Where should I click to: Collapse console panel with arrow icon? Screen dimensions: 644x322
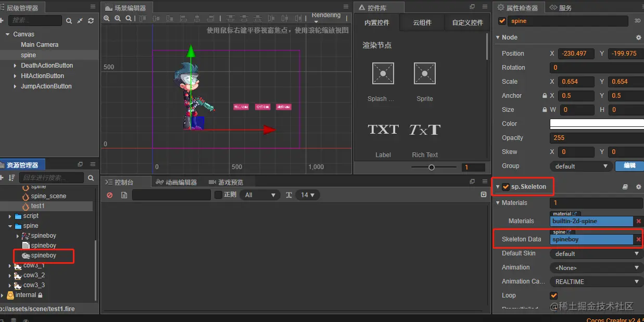click(484, 195)
